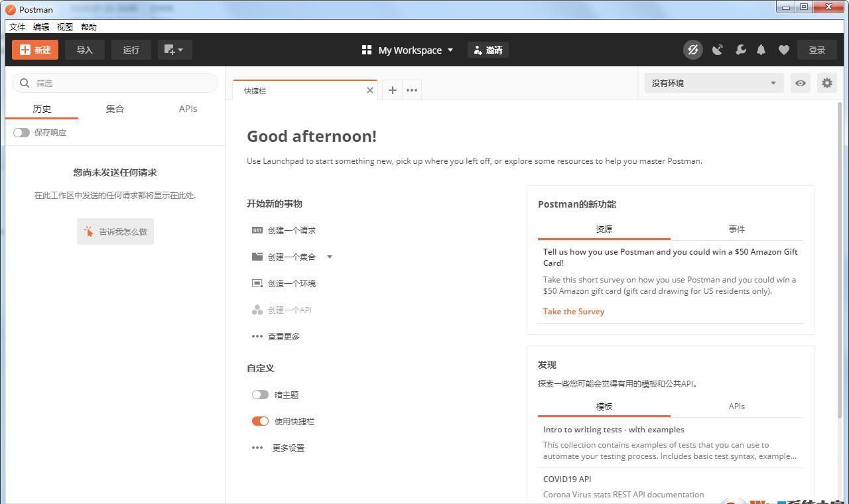849x504 pixels.
Task: Click the orange 新建 (New) button
Action: (x=35, y=50)
